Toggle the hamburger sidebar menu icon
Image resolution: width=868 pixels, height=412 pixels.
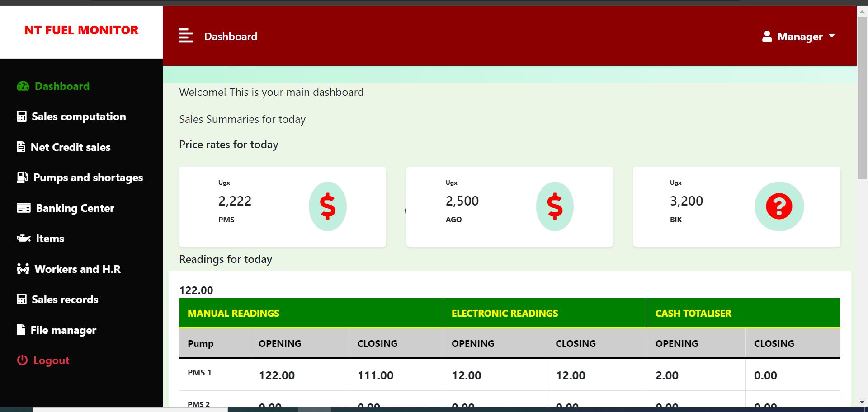pyautogui.click(x=186, y=36)
